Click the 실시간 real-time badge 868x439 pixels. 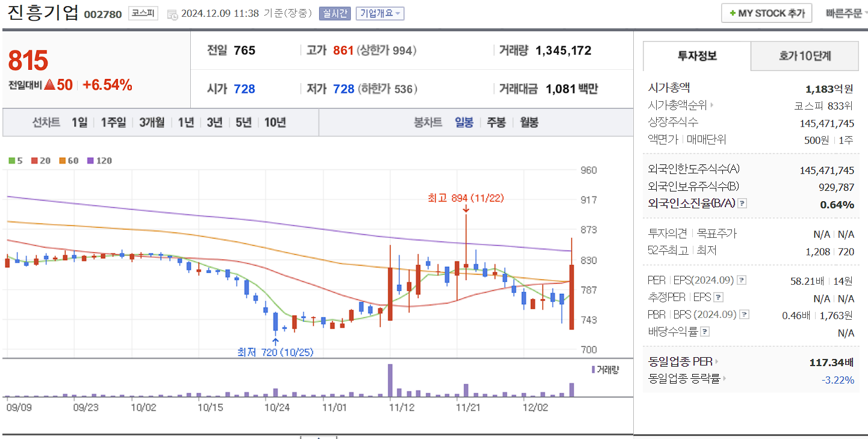click(x=336, y=13)
